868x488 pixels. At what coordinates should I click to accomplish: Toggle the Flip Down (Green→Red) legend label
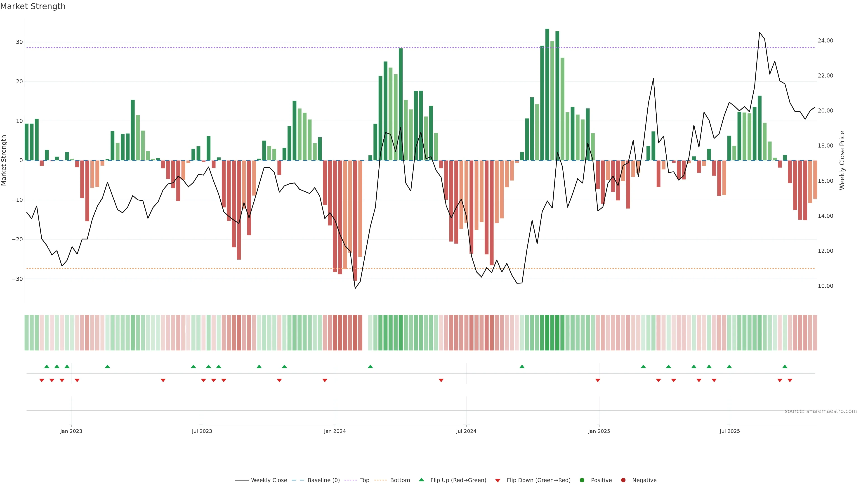pos(538,480)
